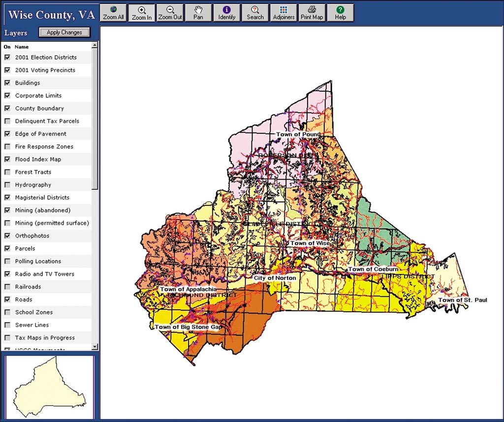Disable the Flood Index Map layer
Screen dimensions: 504x422
click(x=7, y=159)
